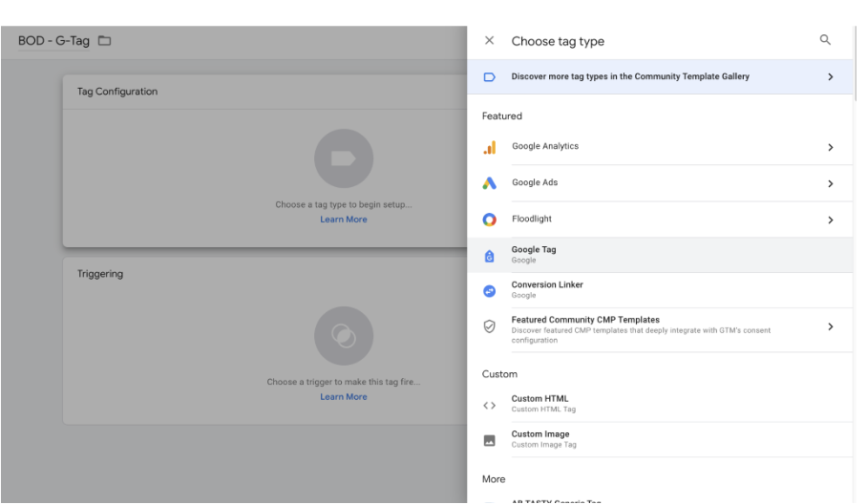Expand the Google Analytics chevron
The height and width of the screenshot is (504, 867).
coord(830,147)
